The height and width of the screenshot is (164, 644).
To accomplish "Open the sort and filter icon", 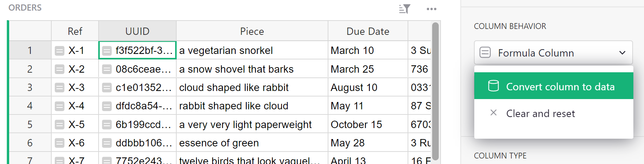I will (x=404, y=9).
